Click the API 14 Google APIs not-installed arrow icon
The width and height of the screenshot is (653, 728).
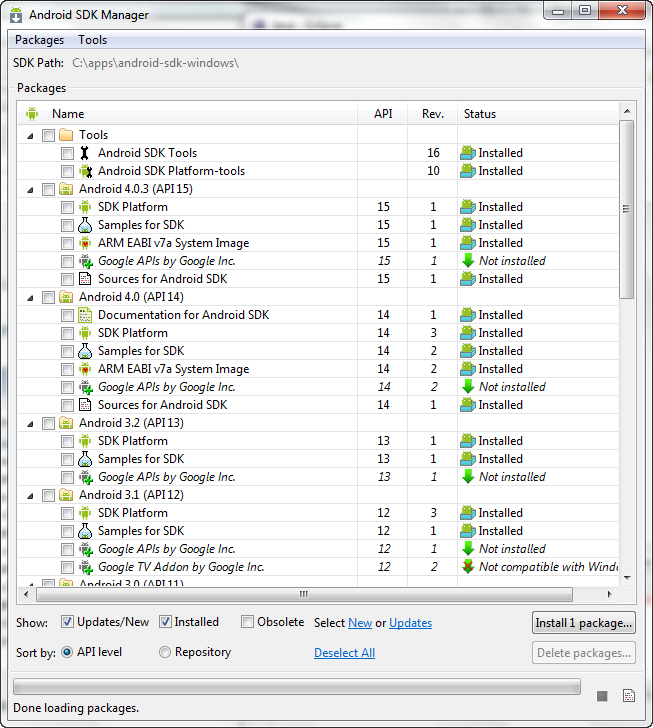tap(468, 386)
